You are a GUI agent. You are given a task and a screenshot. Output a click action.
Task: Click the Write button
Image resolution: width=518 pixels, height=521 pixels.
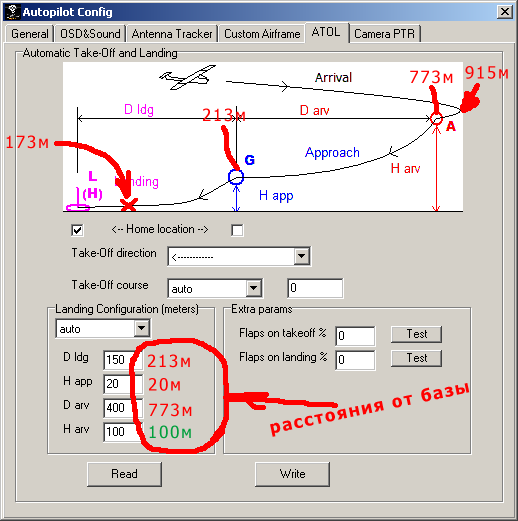(292, 474)
